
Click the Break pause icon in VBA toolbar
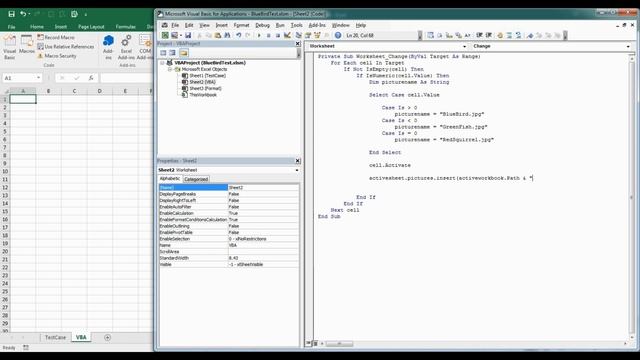269,36
